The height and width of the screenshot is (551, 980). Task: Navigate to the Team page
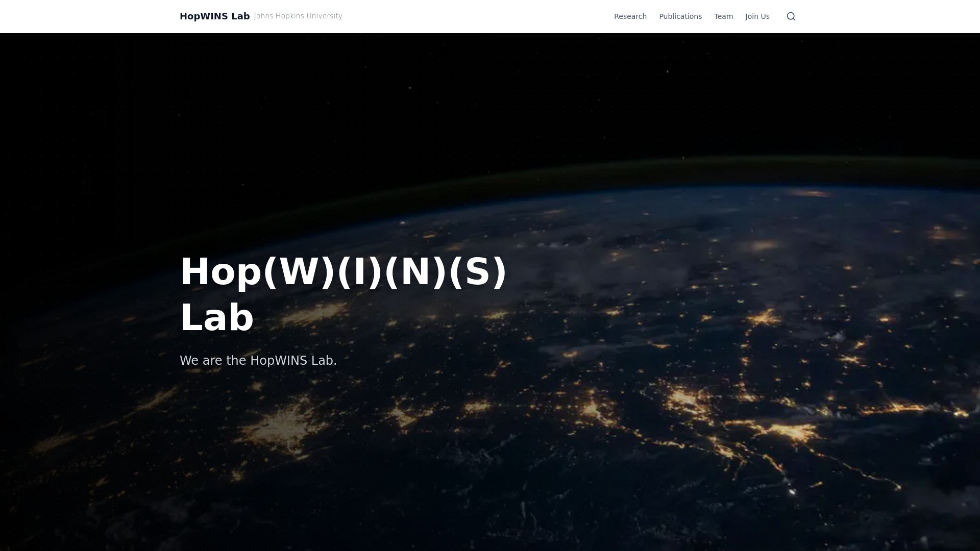coord(723,16)
